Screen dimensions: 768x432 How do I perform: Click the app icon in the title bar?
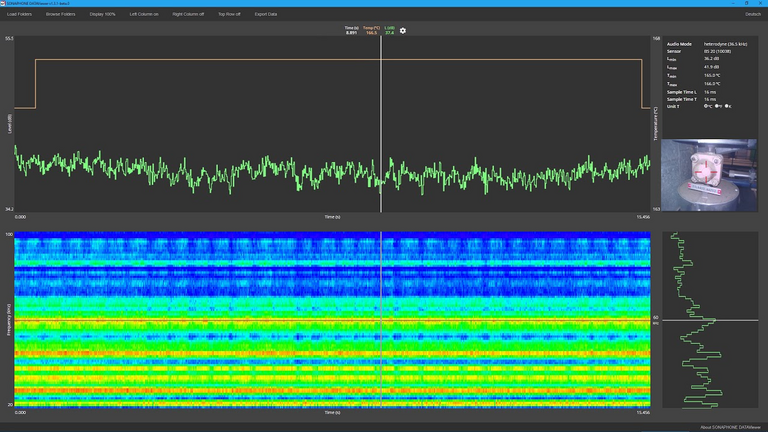click(3, 4)
